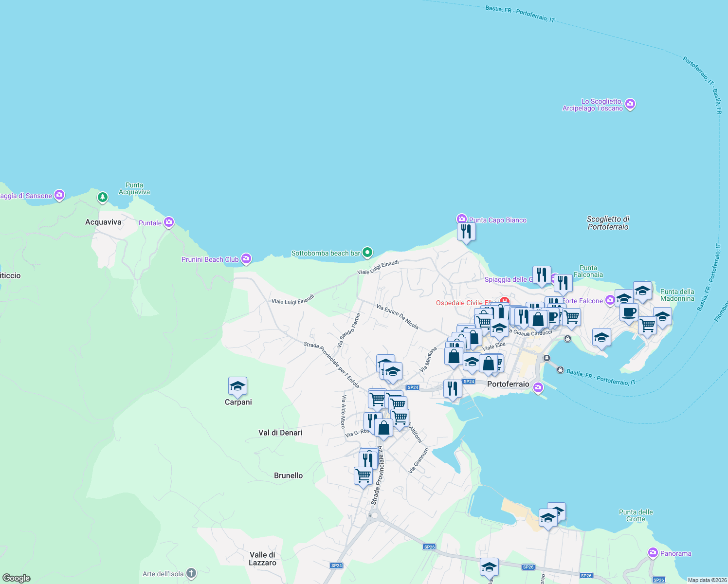Click the Strada Provinciale per l'Enfola label
The image size is (728, 584).
[x=331, y=365]
